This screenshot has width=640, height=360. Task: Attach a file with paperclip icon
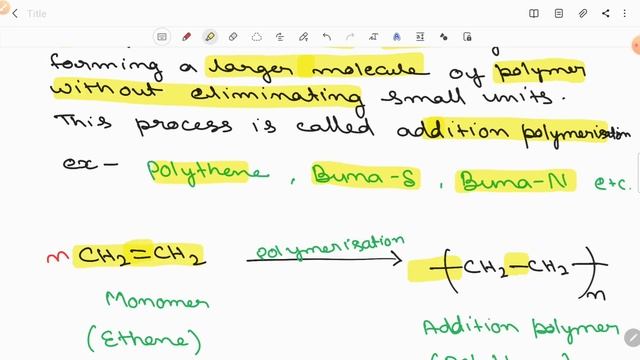click(583, 13)
